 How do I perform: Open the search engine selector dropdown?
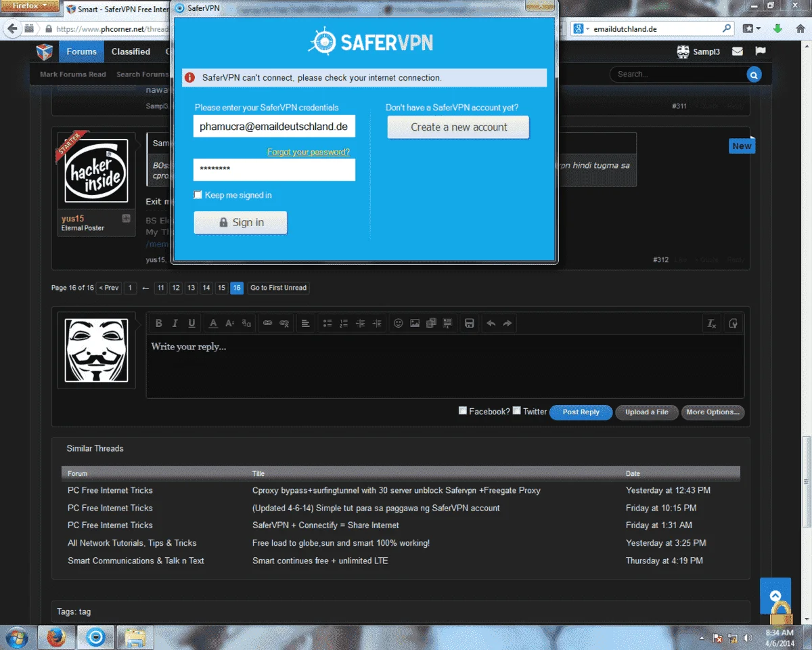tap(581, 29)
